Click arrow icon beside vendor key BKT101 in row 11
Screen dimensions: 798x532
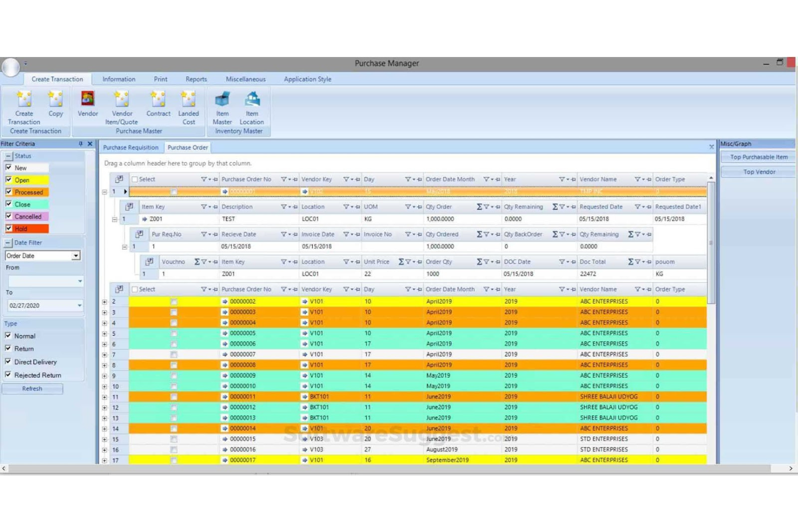(x=305, y=397)
